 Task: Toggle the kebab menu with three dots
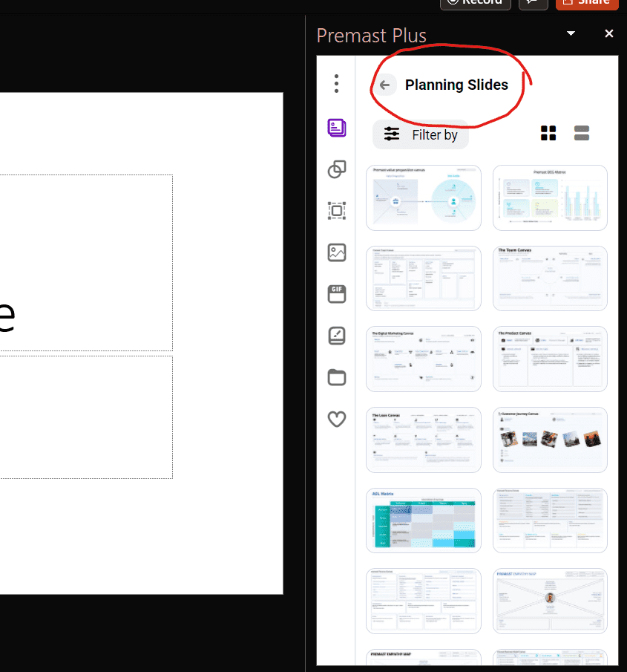click(x=336, y=84)
